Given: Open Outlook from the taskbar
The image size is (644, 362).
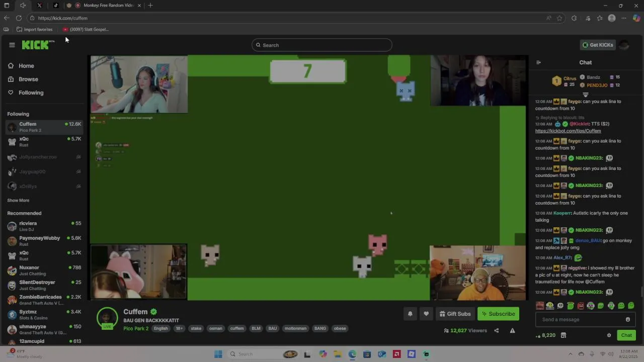Looking at the screenshot, I should 382,354.
